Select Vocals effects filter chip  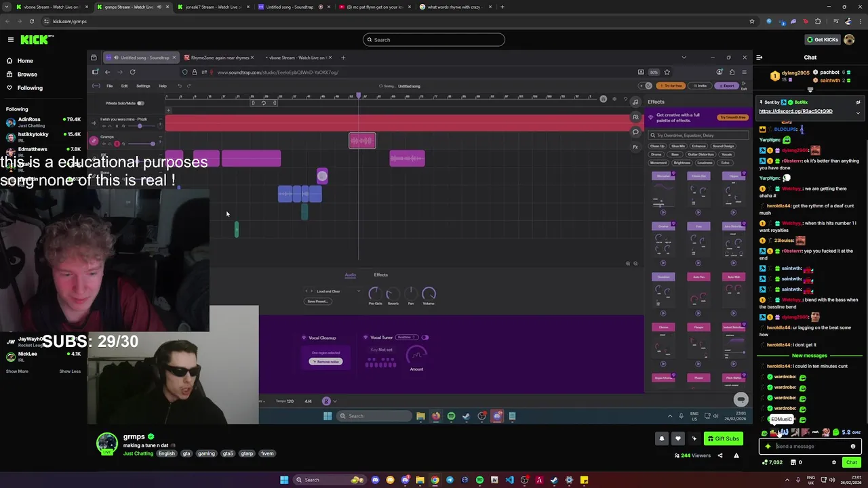pyautogui.click(x=726, y=155)
